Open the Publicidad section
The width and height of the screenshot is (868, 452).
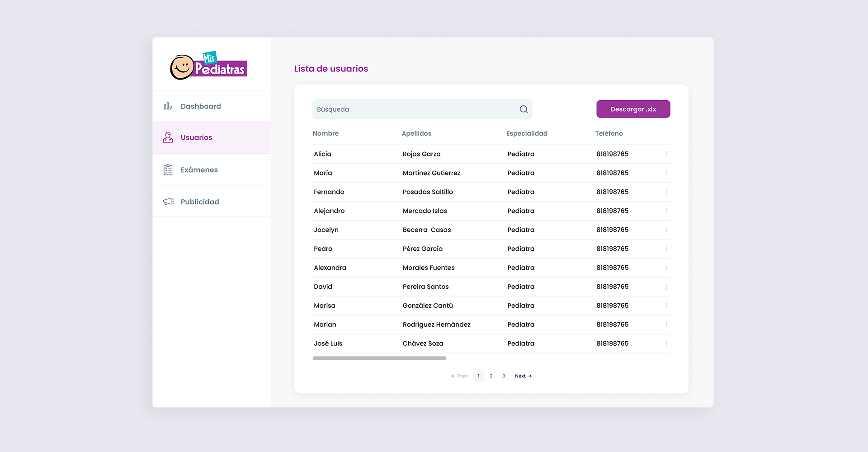[199, 202]
